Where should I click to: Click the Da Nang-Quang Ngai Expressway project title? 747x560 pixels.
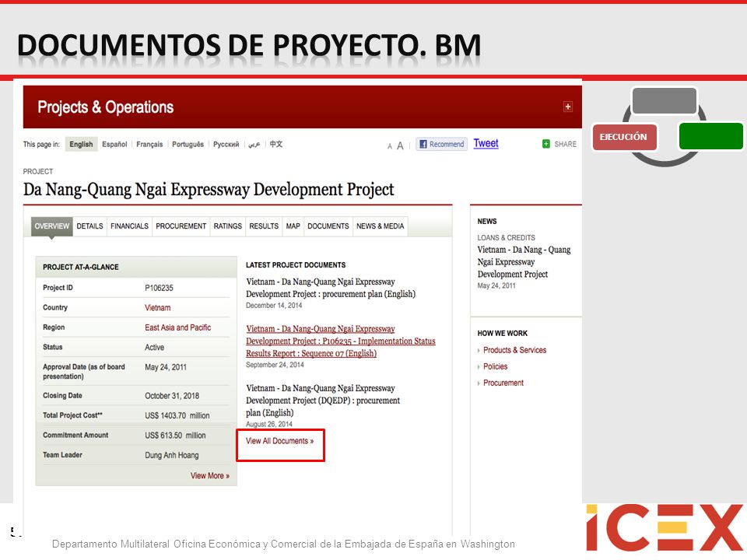coord(209,190)
